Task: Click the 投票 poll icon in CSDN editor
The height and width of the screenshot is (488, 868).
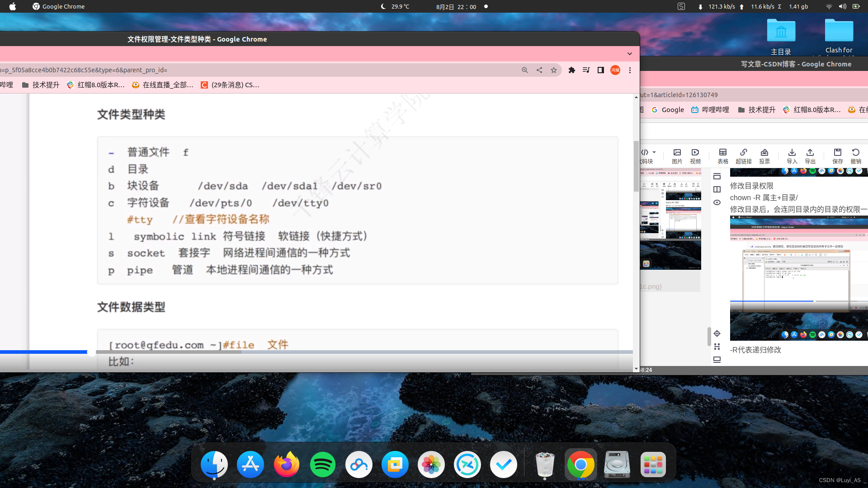Action: click(x=764, y=156)
